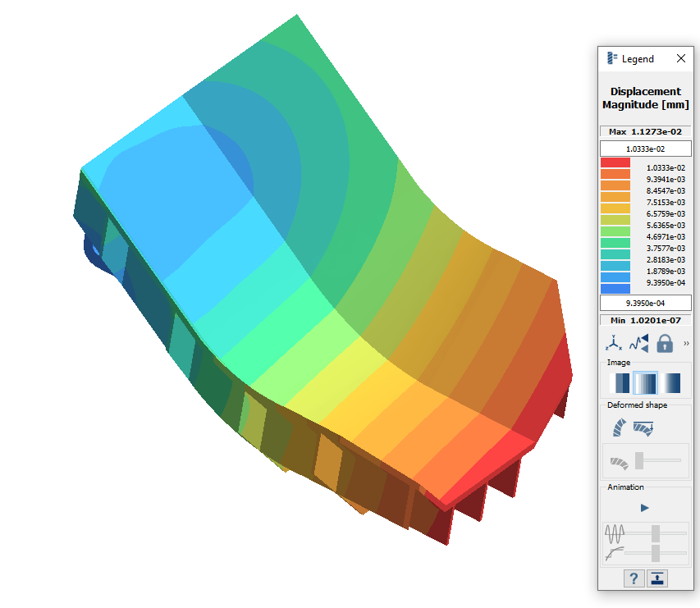The width and height of the screenshot is (700, 608).
Task: Click the lower limit value field 9.3950e-04
Action: point(646,302)
